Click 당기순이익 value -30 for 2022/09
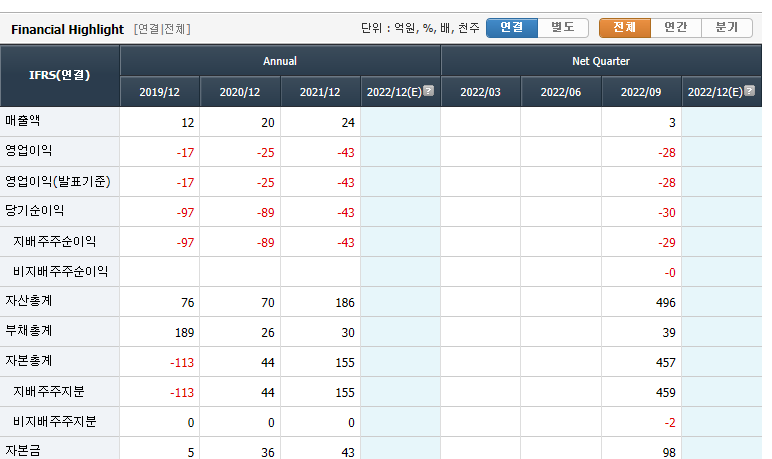The height and width of the screenshot is (459, 772). [667, 213]
